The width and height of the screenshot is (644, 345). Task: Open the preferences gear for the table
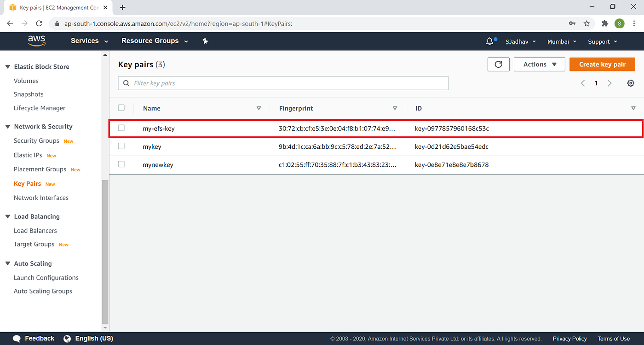tap(631, 83)
